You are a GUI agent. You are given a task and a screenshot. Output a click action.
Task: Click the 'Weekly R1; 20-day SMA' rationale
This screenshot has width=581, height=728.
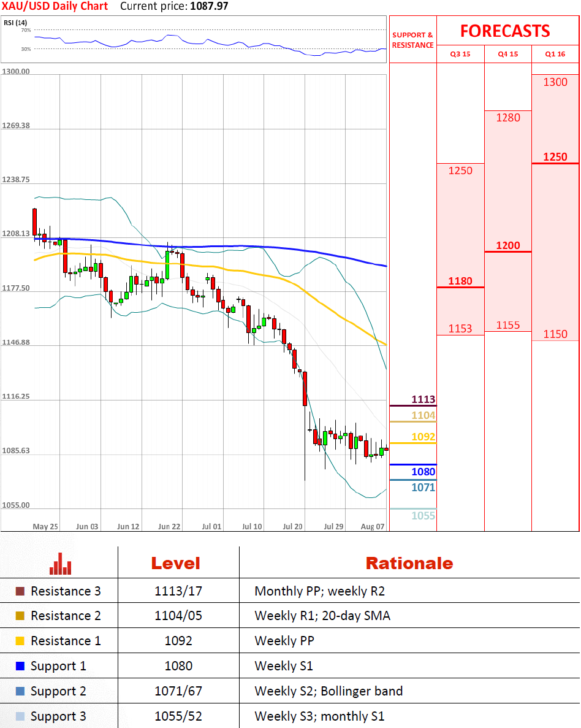(322, 616)
